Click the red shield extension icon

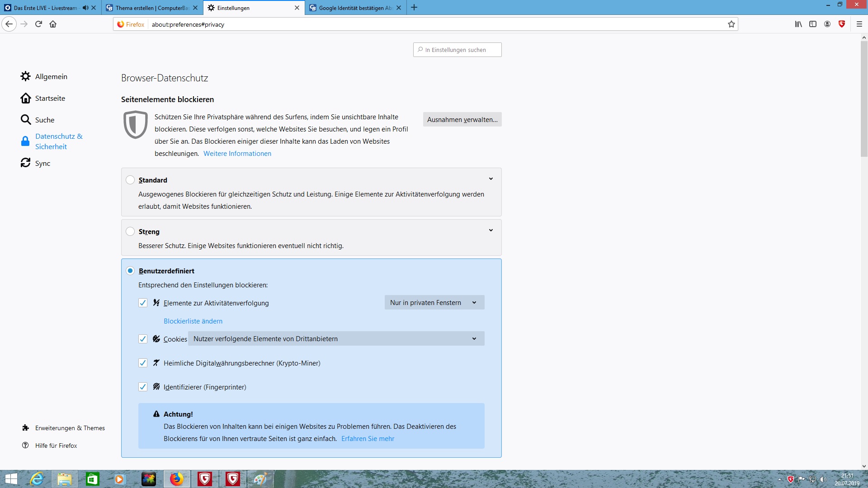click(x=842, y=24)
